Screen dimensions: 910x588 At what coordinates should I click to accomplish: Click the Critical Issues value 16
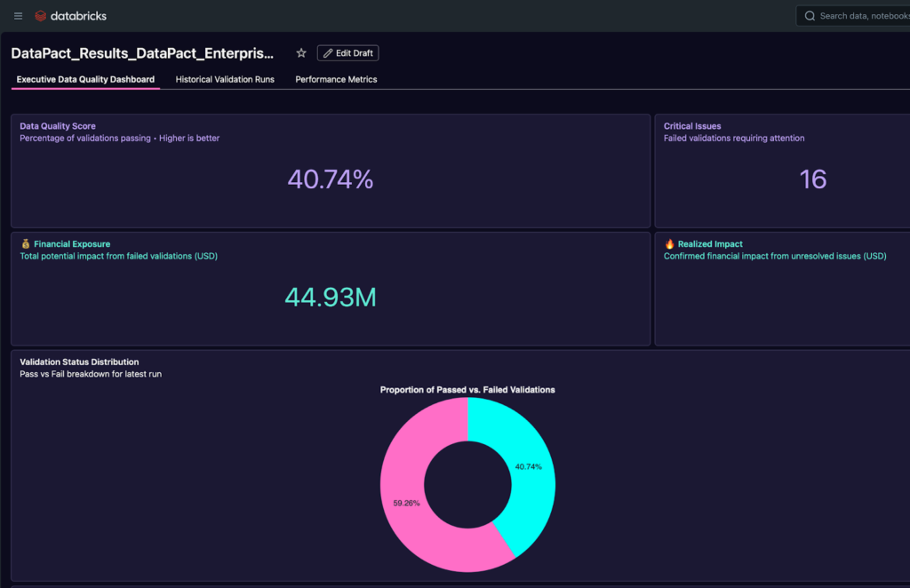[x=812, y=179]
